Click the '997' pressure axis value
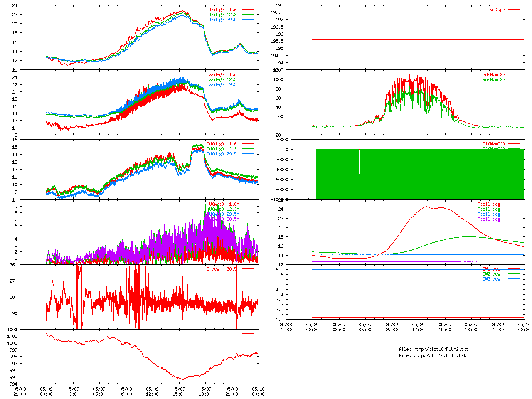Viewport: 532px width, 399px height. pos(13,364)
